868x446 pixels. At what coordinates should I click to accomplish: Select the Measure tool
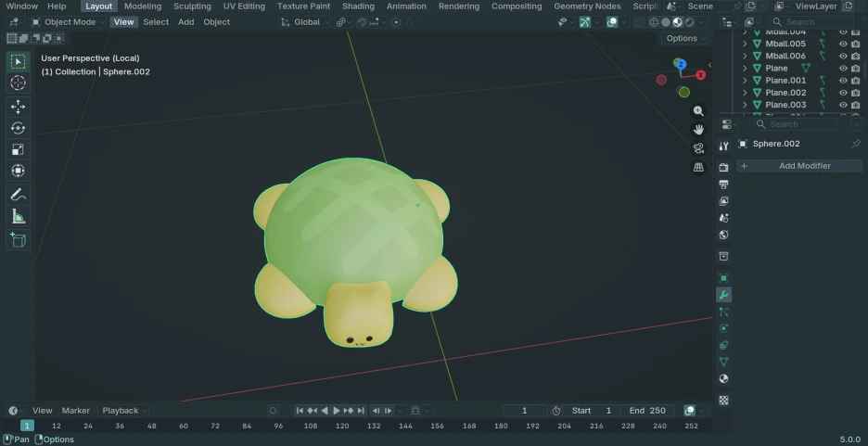tap(18, 216)
